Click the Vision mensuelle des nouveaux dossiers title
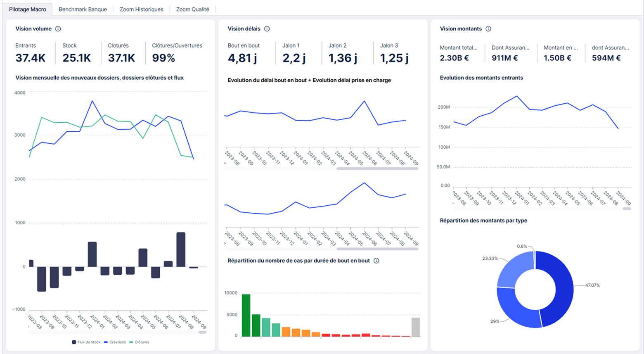This screenshot has width=644, height=354. tap(99, 78)
